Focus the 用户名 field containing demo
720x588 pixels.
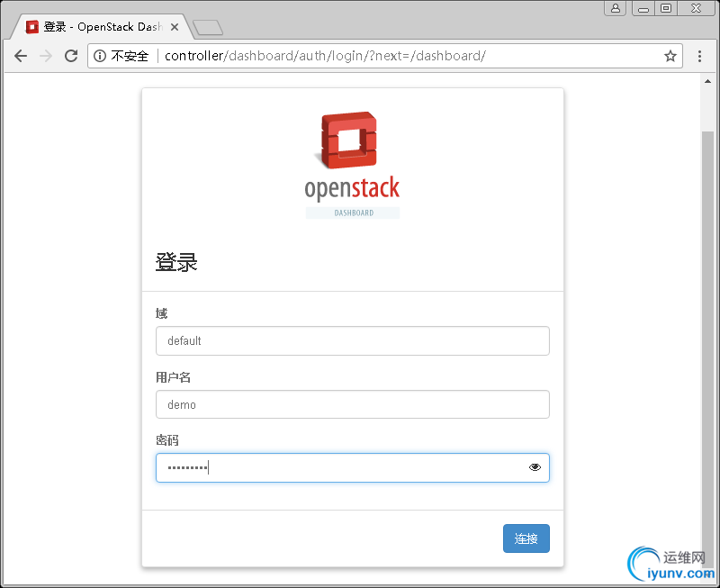353,404
